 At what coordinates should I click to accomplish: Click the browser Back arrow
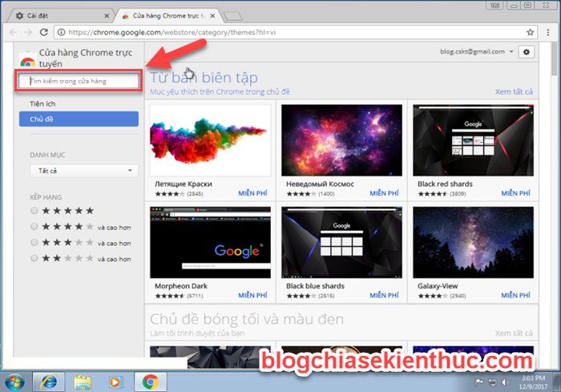coord(13,32)
